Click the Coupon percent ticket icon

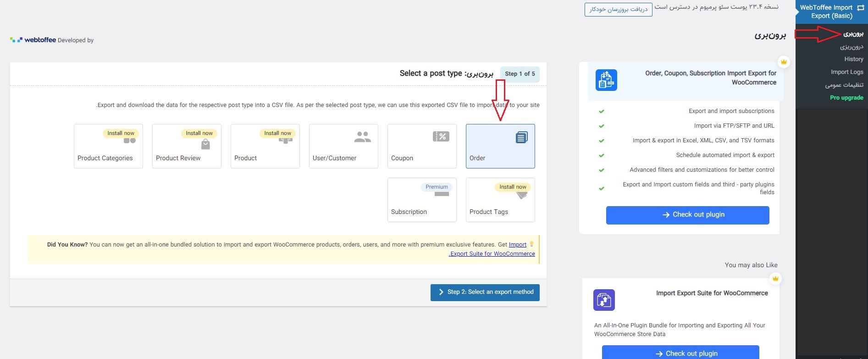(441, 136)
